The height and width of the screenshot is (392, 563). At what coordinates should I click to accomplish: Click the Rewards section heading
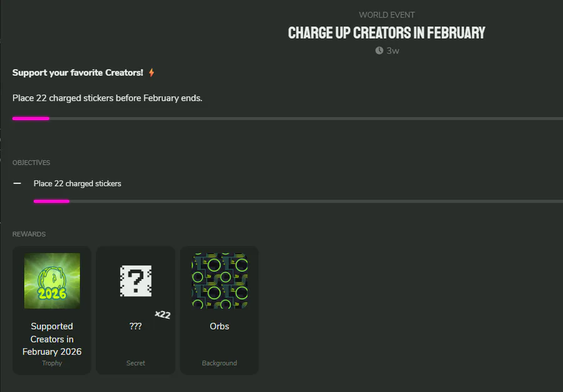point(29,234)
